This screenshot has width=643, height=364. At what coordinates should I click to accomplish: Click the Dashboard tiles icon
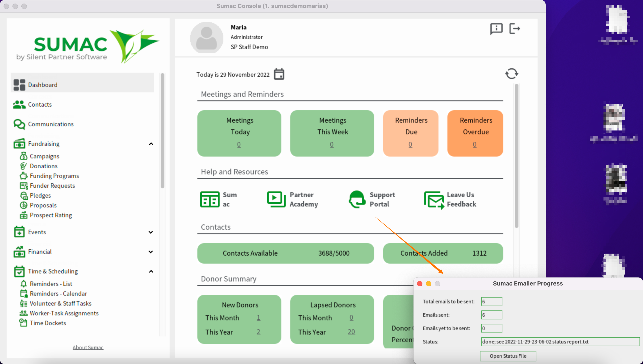[x=19, y=85]
